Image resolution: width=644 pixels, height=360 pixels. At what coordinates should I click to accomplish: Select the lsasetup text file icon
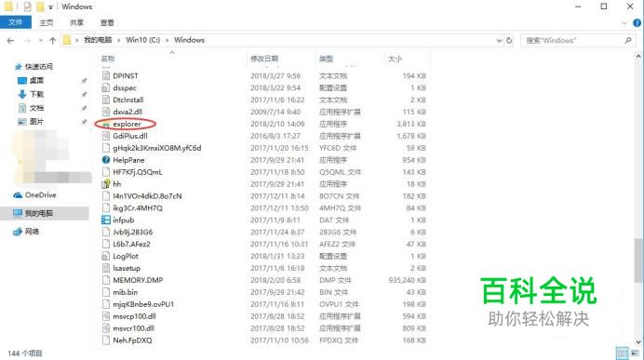(106, 268)
